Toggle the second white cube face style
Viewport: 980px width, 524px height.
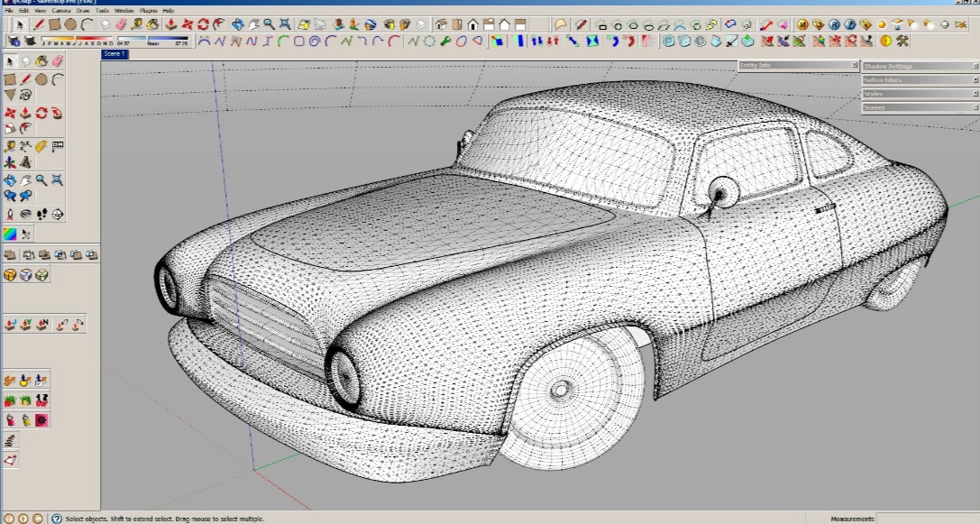pos(25,274)
